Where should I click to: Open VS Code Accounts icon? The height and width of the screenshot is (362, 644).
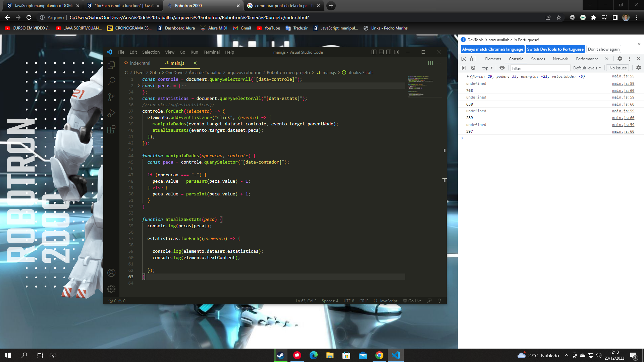pos(111,273)
